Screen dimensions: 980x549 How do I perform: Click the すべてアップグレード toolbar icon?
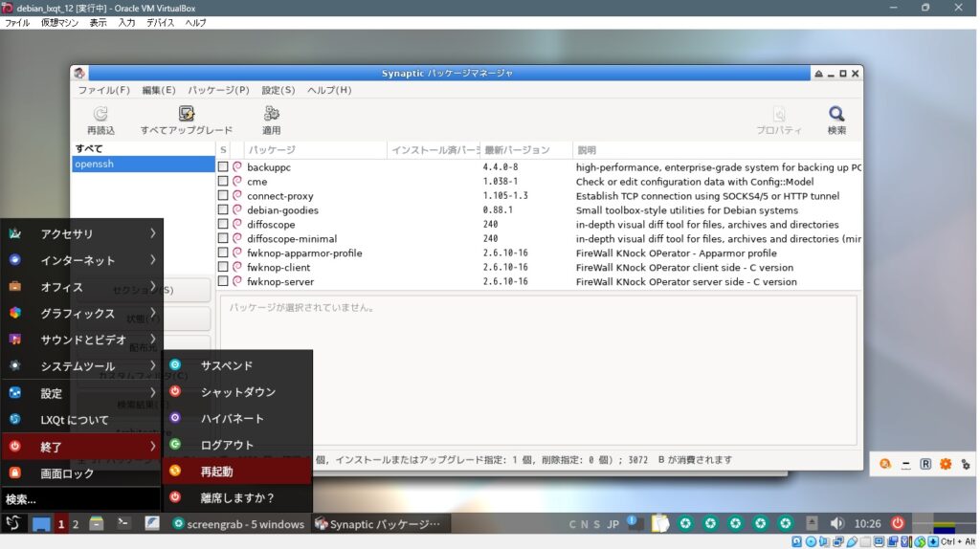pyautogui.click(x=187, y=114)
